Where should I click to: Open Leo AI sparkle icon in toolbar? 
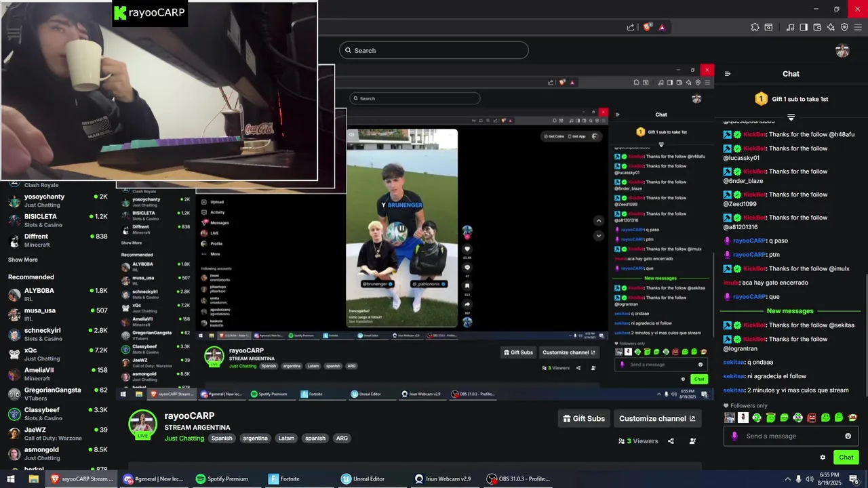click(x=831, y=27)
